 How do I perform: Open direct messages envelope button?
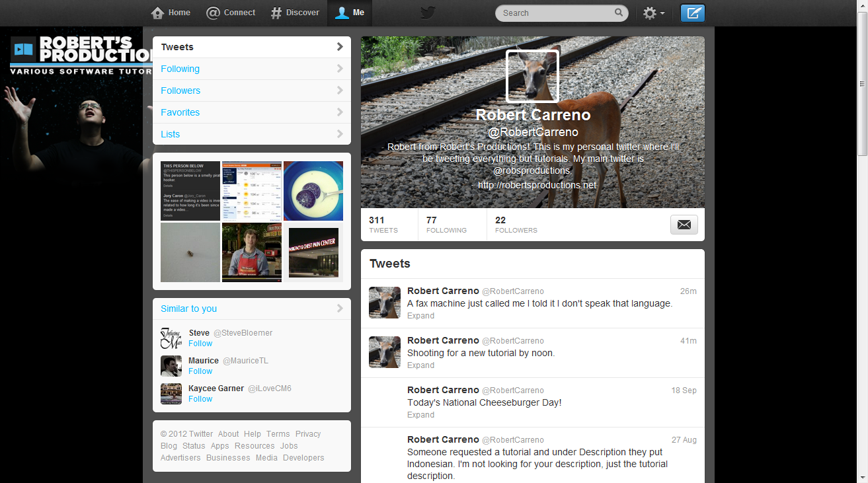[x=684, y=225]
